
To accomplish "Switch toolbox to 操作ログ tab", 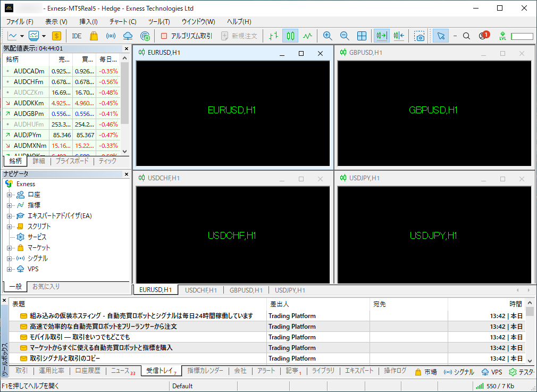I will click(x=395, y=371).
